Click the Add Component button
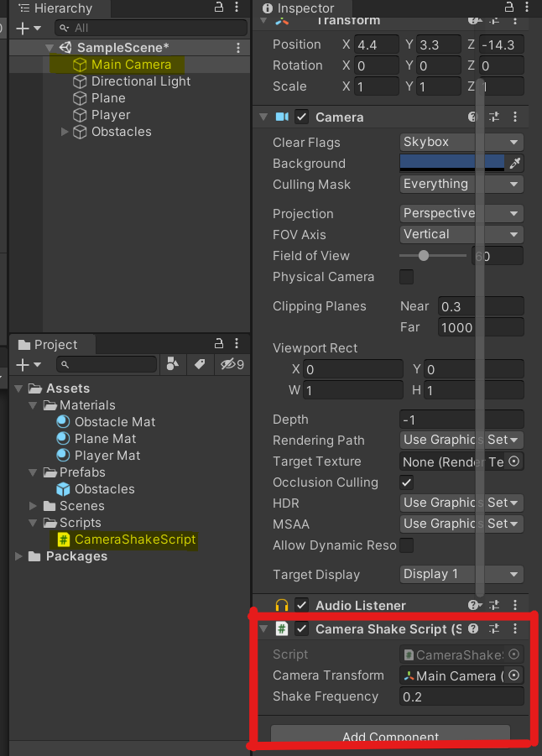The height and width of the screenshot is (756, 542). [390, 737]
